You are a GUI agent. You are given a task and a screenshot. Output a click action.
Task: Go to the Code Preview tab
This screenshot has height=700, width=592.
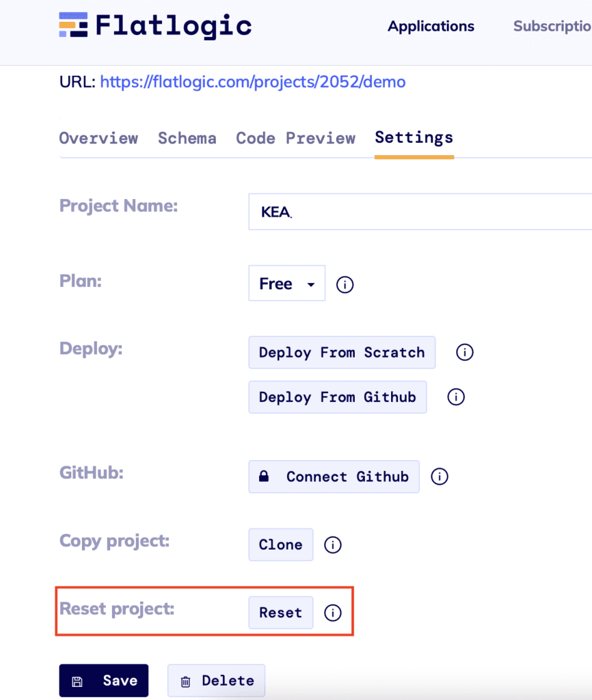(295, 138)
